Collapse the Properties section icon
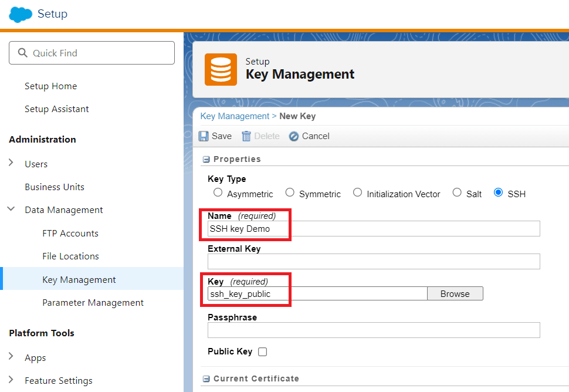The image size is (569, 392). (206, 160)
